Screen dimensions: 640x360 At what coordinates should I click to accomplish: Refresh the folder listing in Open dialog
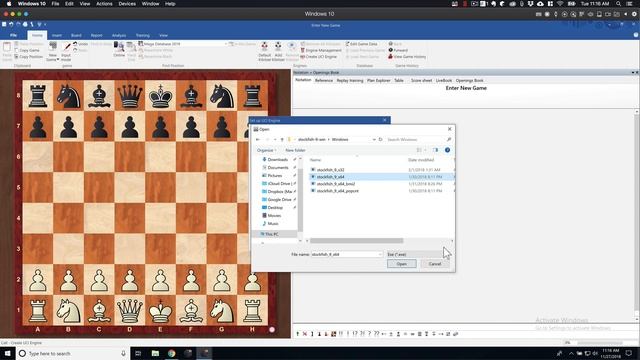point(380,140)
